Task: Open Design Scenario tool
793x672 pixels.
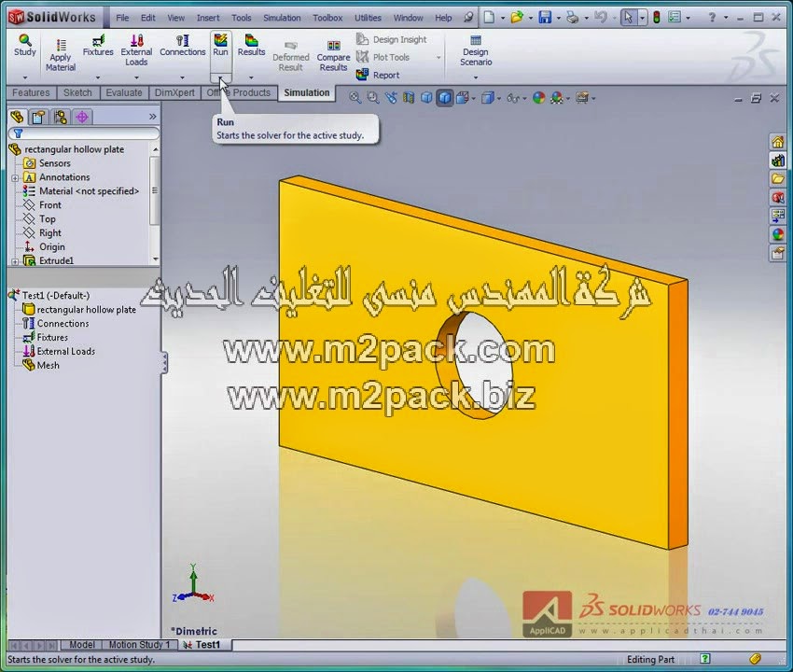Action: (x=476, y=50)
